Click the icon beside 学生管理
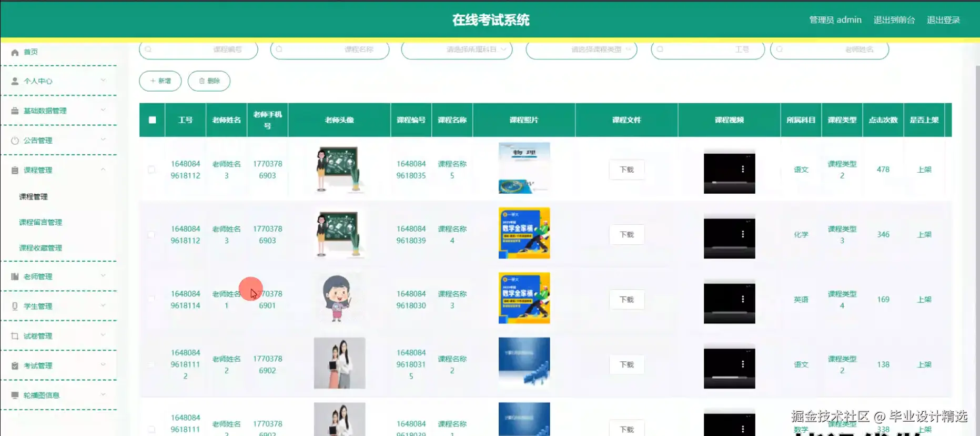 [x=15, y=306]
